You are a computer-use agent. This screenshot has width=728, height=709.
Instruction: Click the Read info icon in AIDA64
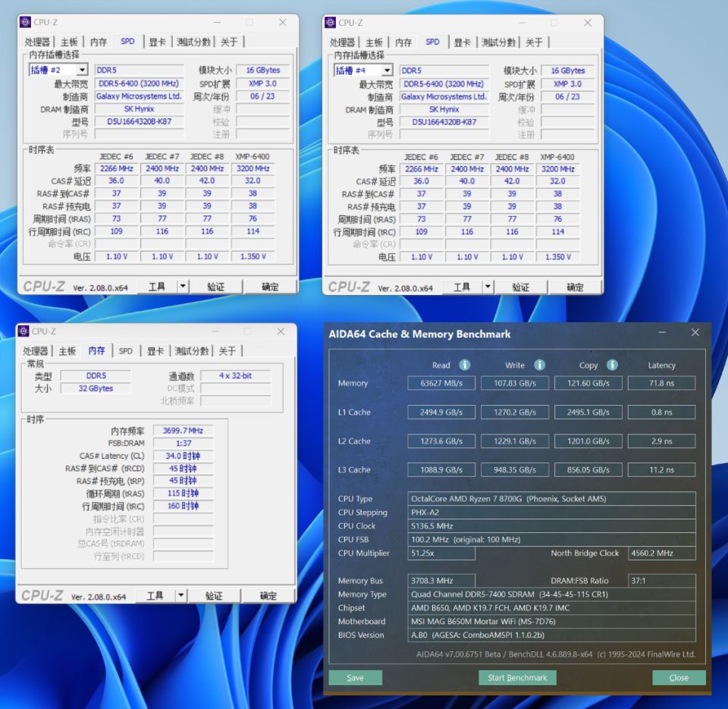464,365
